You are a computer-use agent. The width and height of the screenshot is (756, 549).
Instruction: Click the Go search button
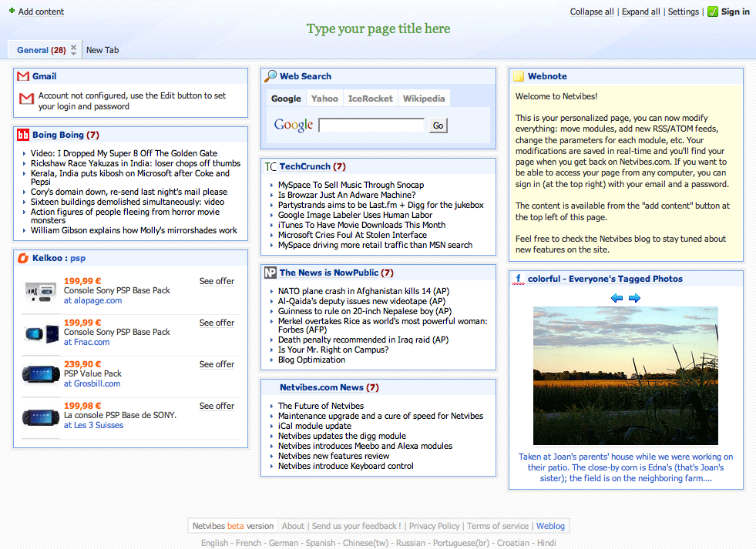pos(438,126)
